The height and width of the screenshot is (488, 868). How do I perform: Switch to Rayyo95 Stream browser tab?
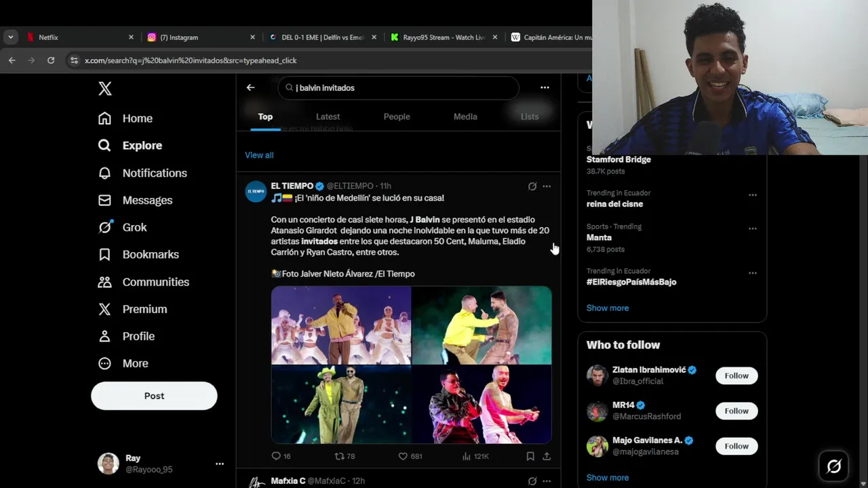(443, 37)
